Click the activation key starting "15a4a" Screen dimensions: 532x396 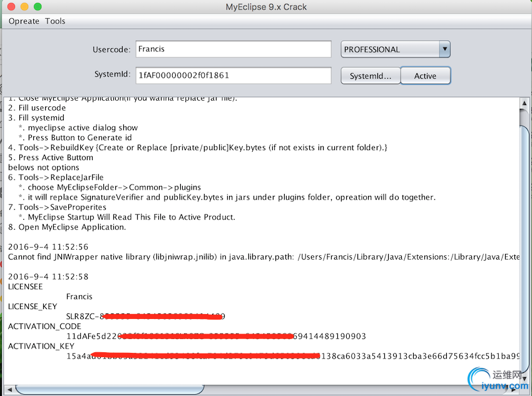(x=293, y=356)
